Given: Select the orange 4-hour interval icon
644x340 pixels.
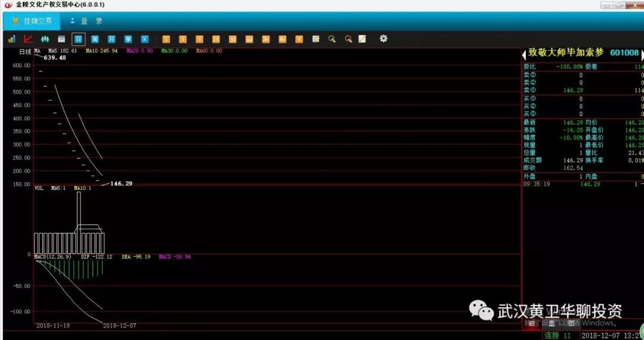Looking at the screenshot, I should point(282,39).
